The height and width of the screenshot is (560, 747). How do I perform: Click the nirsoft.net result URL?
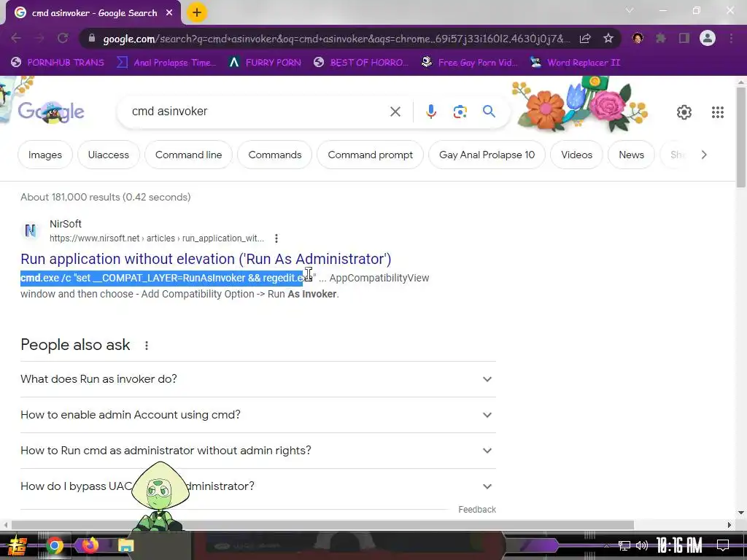point(157,238)
